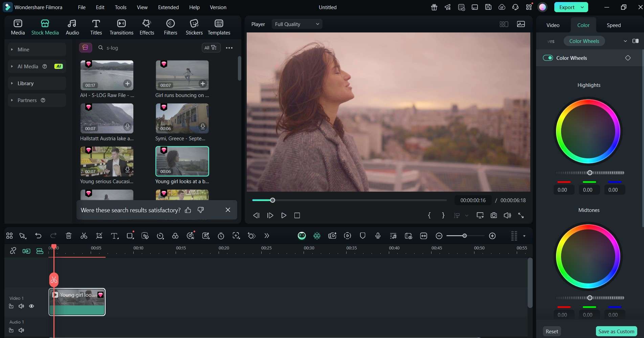Enter fullscreen preview with expand arrows
The width and height of the screenshot is (644, 338).
coord(521,215)
